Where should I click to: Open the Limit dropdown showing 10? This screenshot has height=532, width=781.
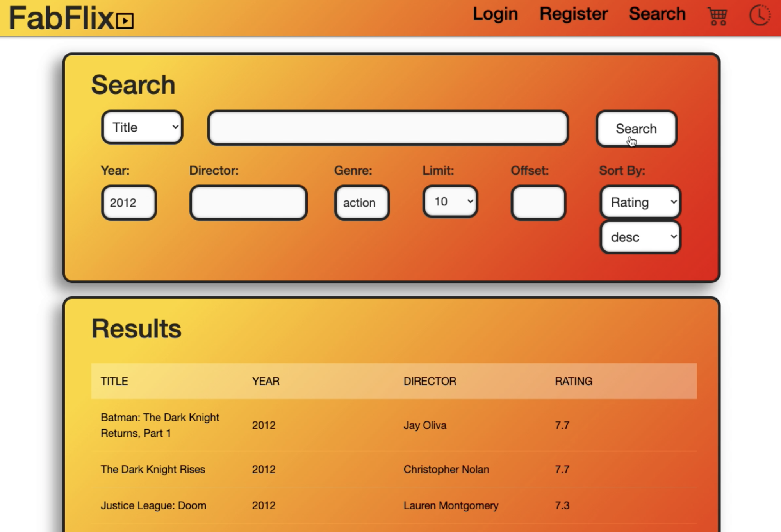pos(449,202)
